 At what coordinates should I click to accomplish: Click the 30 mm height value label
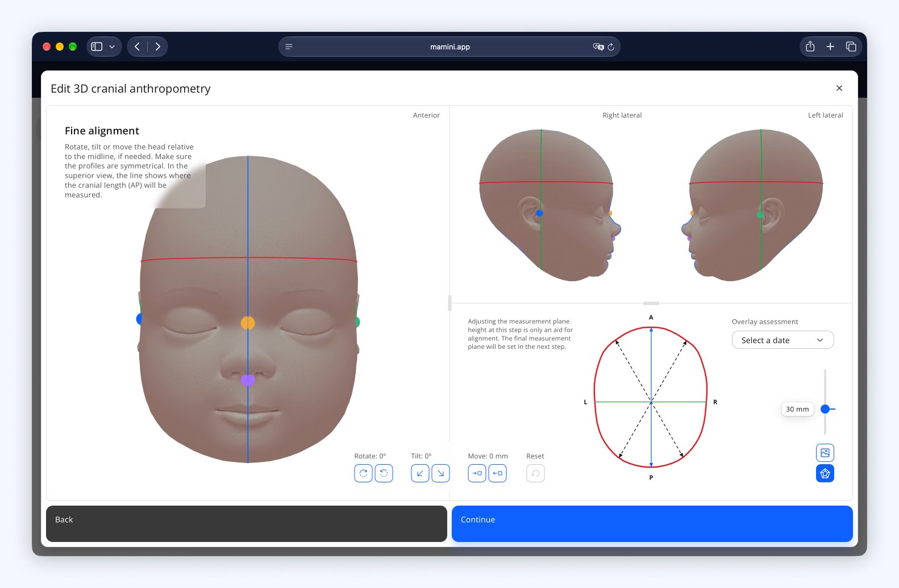[x=797, y=409]
